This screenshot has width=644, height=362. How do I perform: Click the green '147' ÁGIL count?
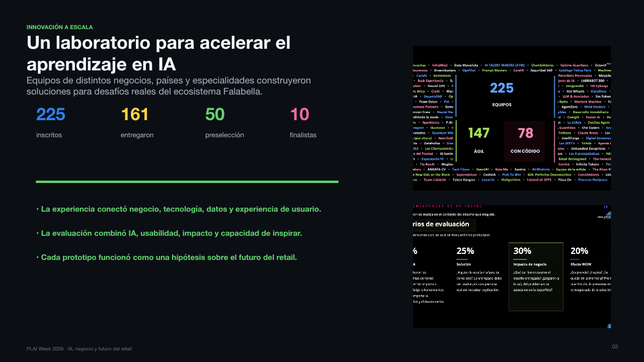(479, 133)
